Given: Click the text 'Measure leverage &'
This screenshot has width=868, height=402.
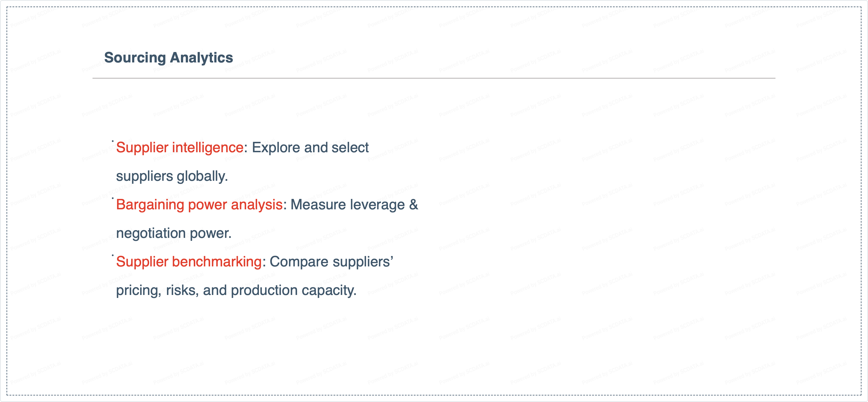Looking at the screenshot, I should click(354, 205).
